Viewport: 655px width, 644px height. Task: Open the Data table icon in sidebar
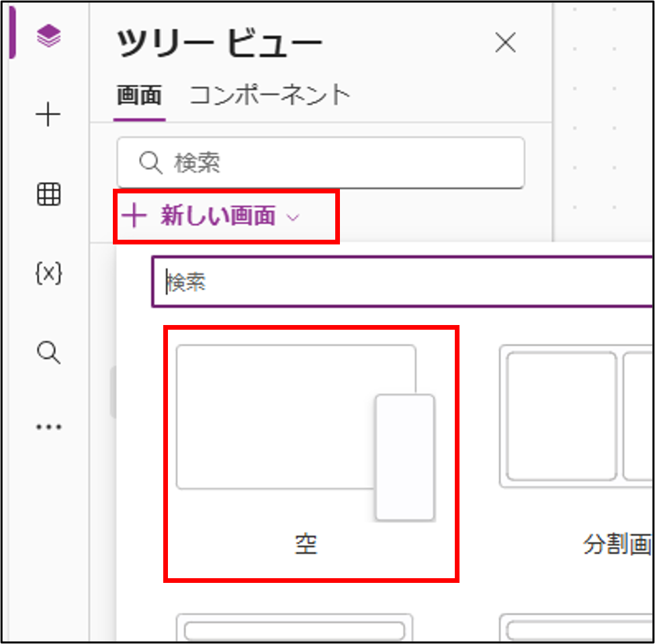pos(48,195)
